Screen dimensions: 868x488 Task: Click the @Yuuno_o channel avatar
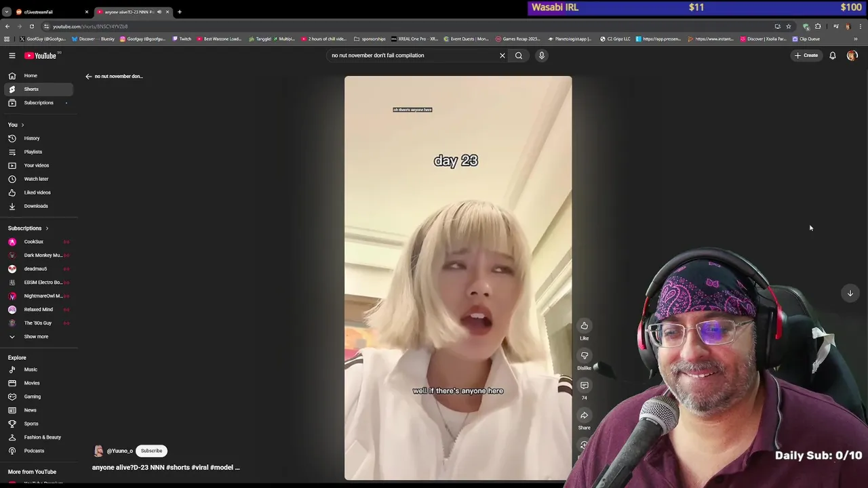(x=98, y=451)
